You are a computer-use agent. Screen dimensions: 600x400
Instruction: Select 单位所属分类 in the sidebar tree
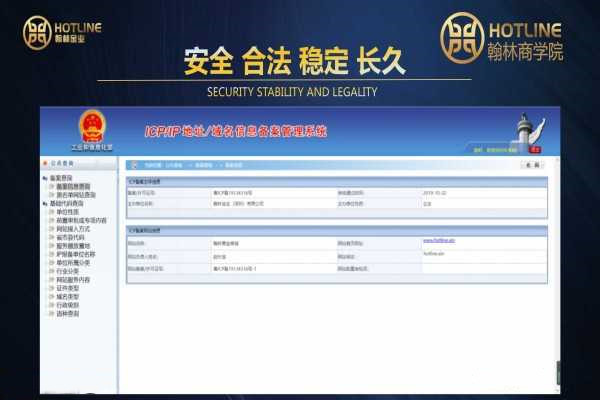tap(73, 263)
